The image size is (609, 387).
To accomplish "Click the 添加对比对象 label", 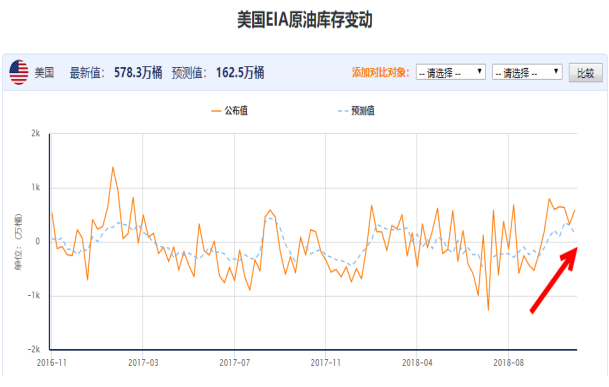I will click(x=381, y=73).
